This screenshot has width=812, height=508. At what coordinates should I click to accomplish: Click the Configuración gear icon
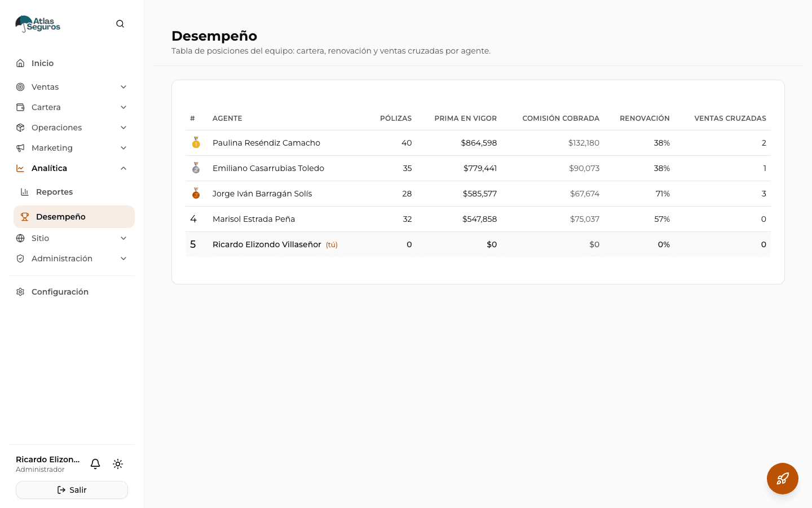pos(20,292)
